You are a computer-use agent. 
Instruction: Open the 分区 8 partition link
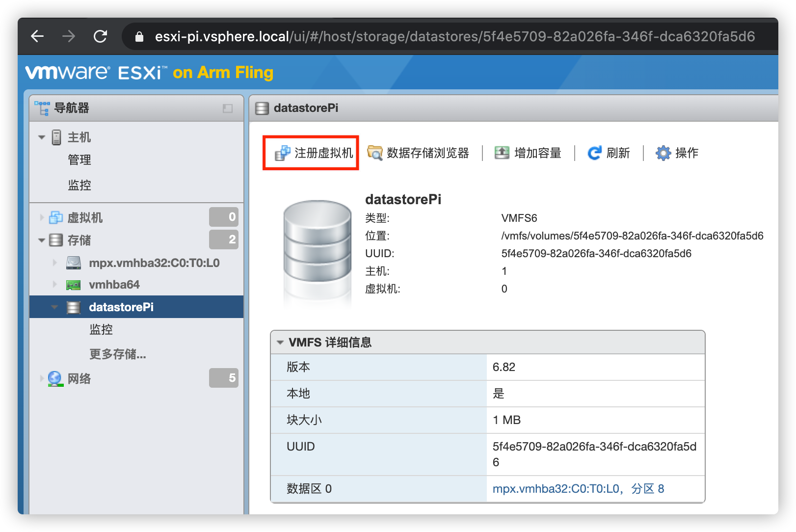647,488
